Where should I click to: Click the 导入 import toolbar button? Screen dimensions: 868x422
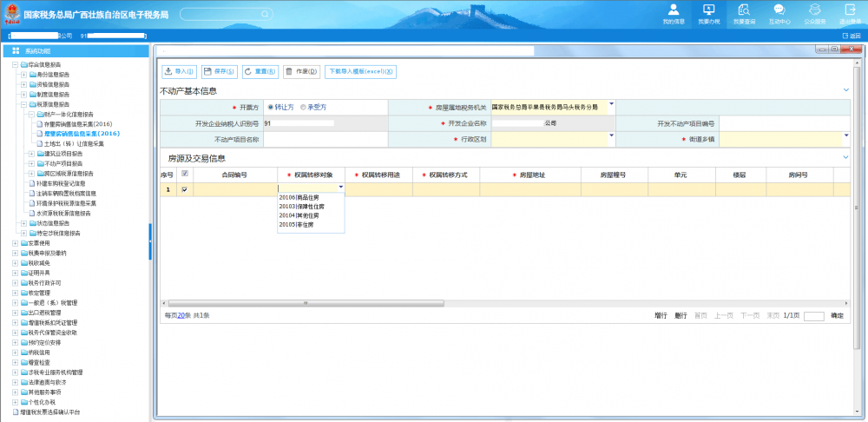tap(179, 71)
